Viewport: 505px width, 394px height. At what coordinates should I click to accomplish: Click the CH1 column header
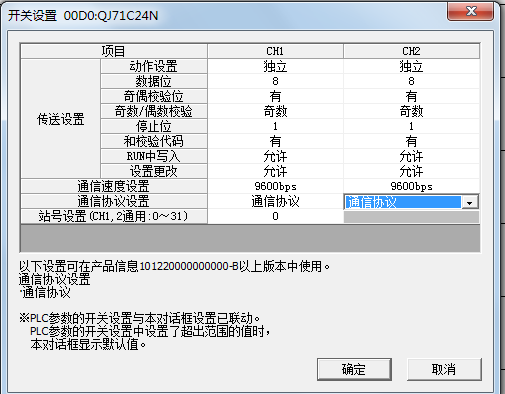pyautogui.click(x=275, y=51)
